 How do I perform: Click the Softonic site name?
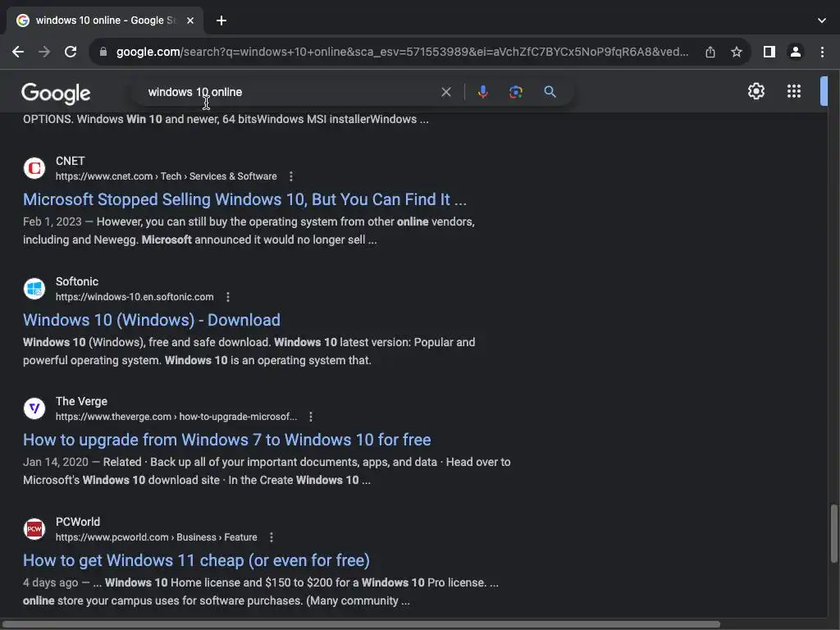click(77, 282)
